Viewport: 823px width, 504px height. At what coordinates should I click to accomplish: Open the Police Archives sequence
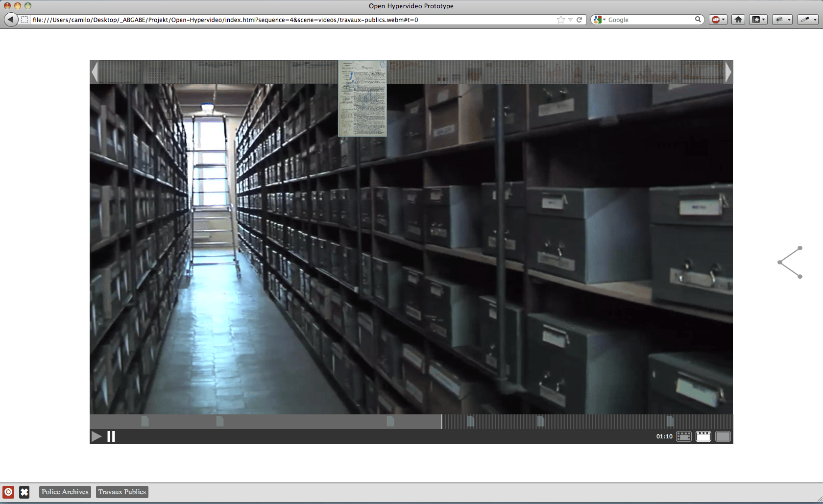[x=65, y=492]
